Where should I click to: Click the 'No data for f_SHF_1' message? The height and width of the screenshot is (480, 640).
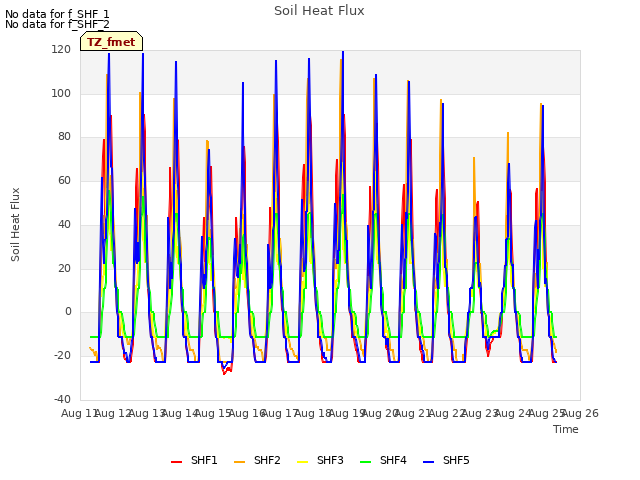pos(57,14)
